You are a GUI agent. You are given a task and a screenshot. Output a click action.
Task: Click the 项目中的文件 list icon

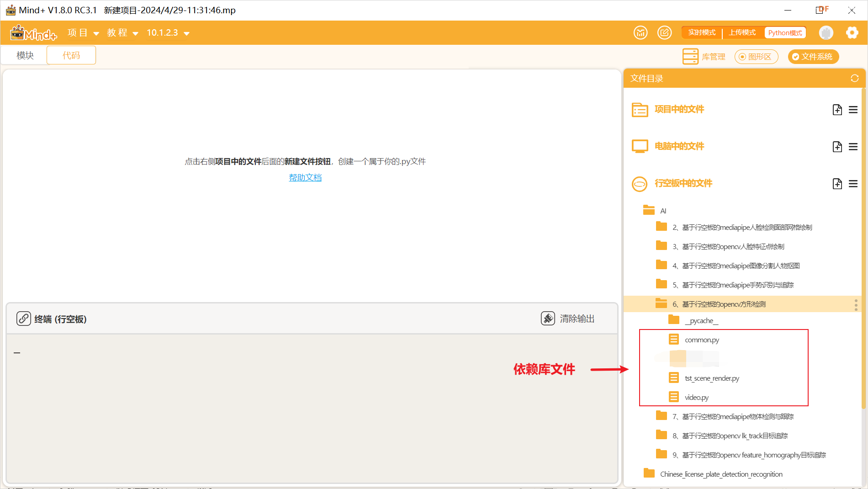640,110
